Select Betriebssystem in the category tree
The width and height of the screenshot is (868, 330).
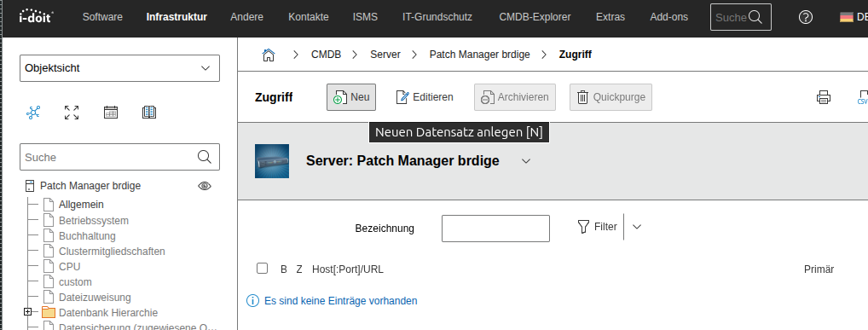[x=94, y=220]
